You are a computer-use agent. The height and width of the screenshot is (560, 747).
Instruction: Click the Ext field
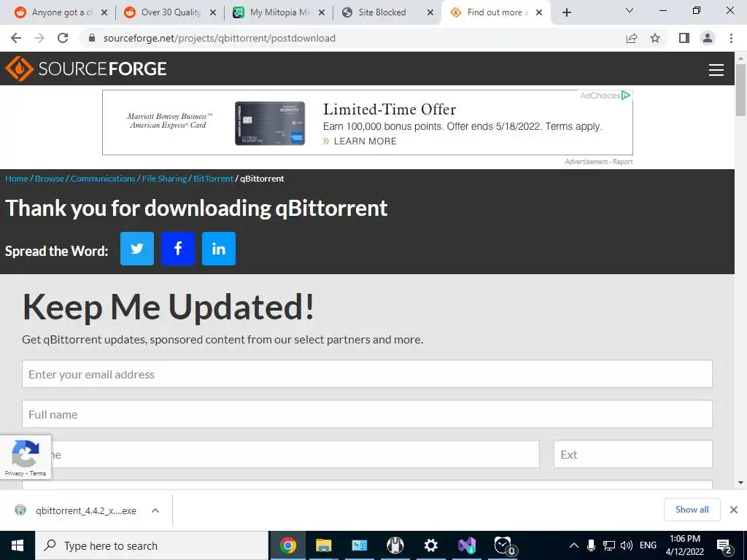[633, 454]
